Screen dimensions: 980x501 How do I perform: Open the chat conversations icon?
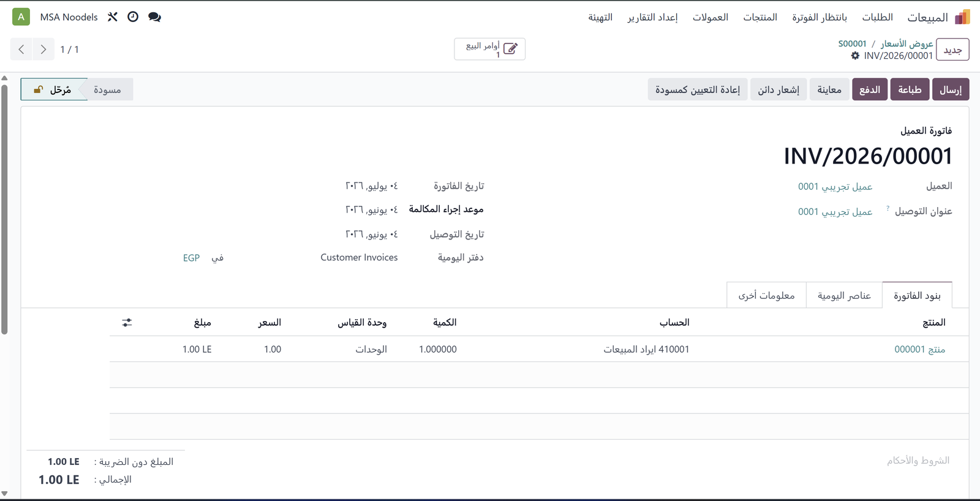coord(154,17)
